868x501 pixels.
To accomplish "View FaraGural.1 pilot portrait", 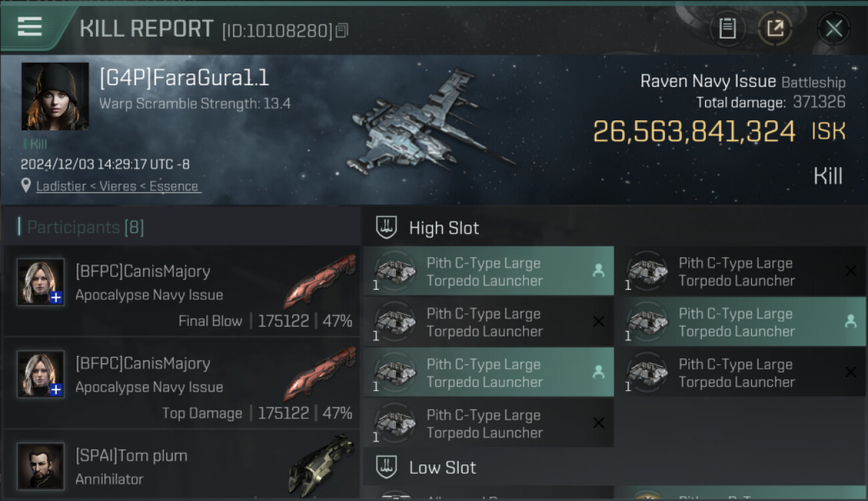I will [55, 96].
